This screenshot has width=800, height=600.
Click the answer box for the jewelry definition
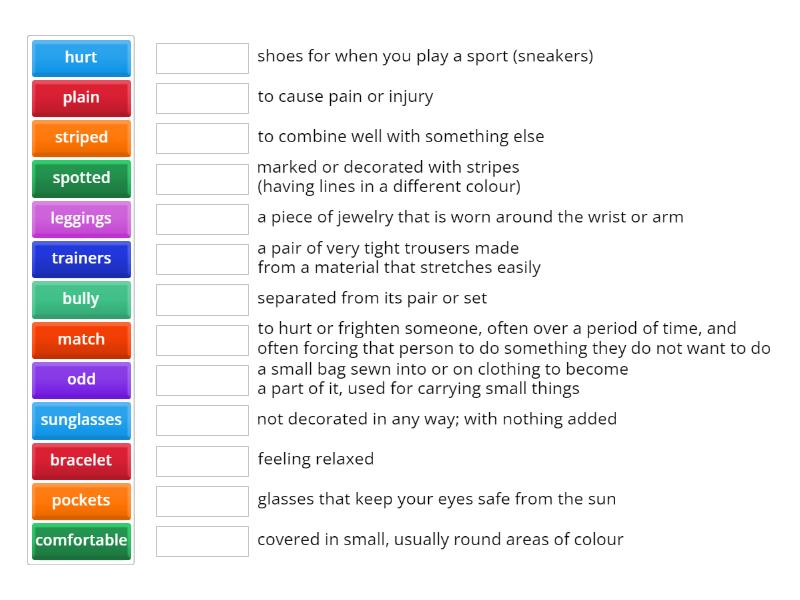coord(202,217)
